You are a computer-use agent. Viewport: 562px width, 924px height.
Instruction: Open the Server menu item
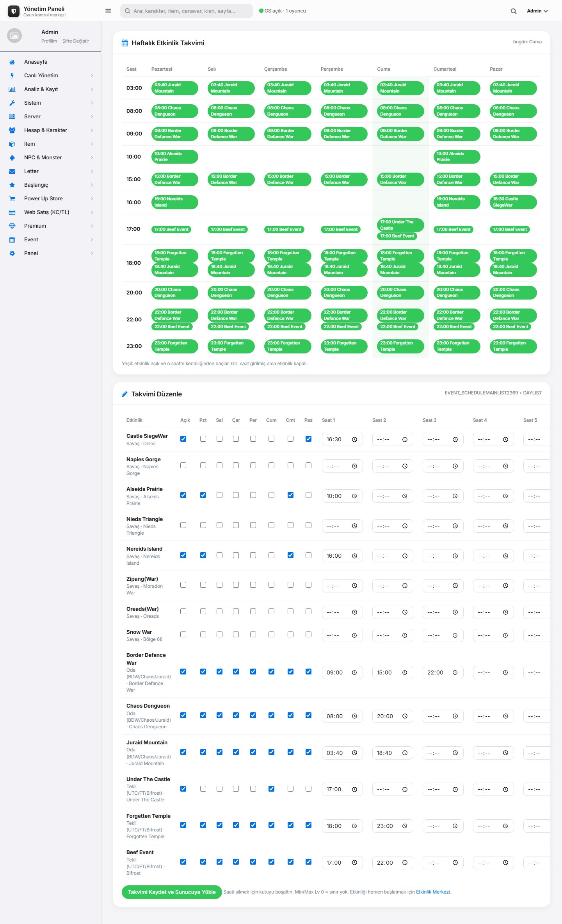pos(50,117)
